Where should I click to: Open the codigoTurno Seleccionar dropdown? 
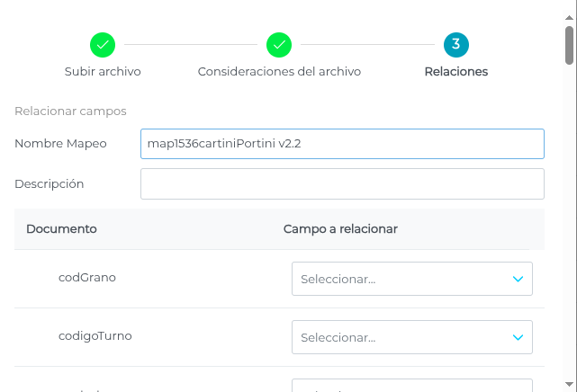[411, 338]
